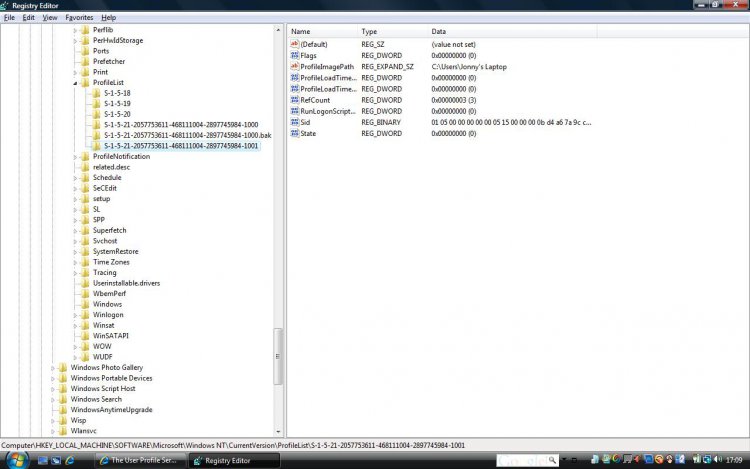Expand the ProfileNotification key

pyautogui.click(x=75, y=157)
